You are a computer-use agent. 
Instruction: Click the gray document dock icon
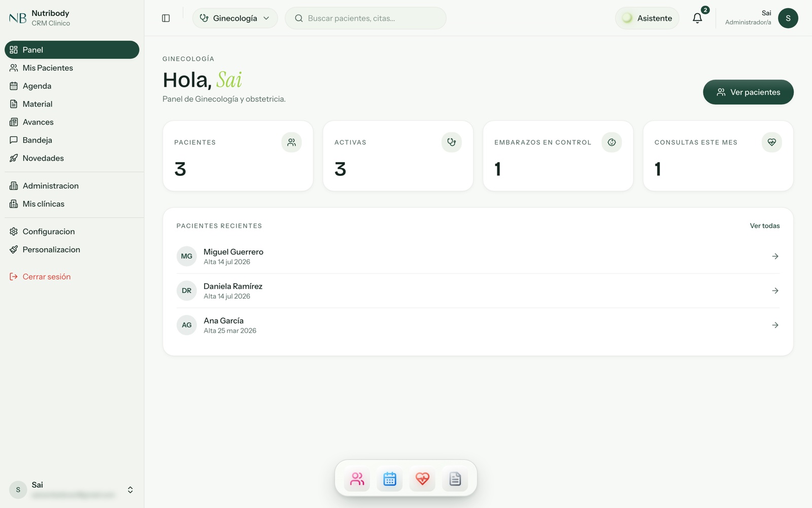click(x=455, y=479)
